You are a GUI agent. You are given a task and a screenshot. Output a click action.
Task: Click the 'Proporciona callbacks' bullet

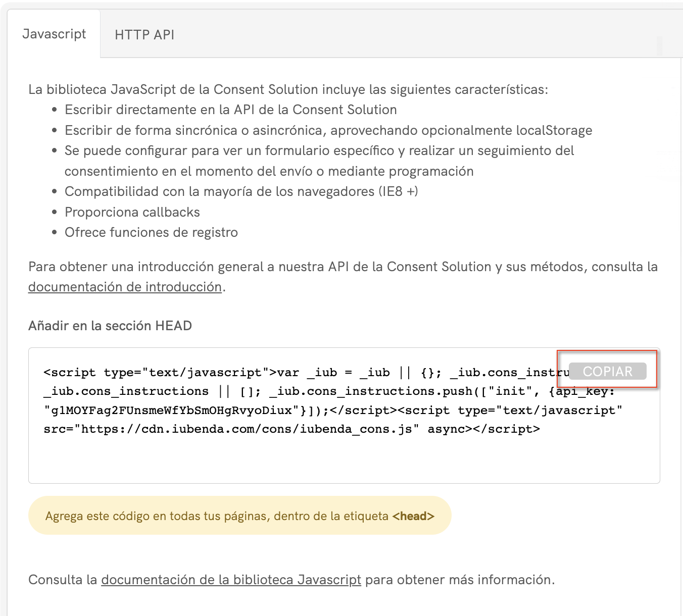pos(132,212)
